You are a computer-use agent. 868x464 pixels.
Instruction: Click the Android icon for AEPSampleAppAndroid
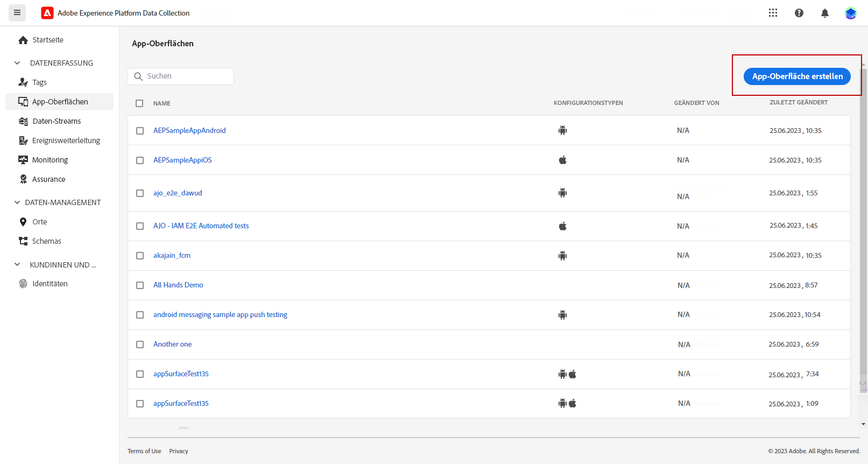[562, 130]
